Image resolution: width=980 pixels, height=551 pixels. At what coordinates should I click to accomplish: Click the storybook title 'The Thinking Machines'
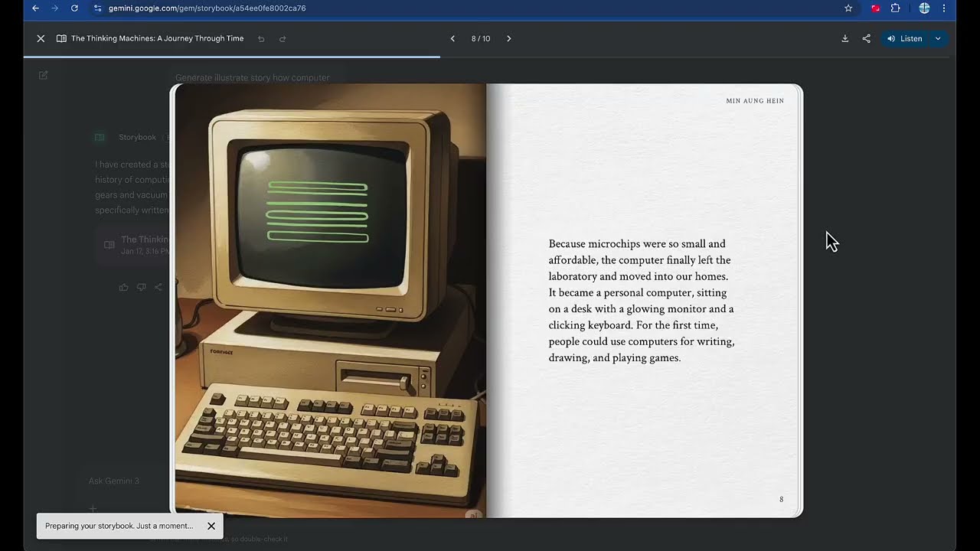pyautogui.click(x=158, y=38)
